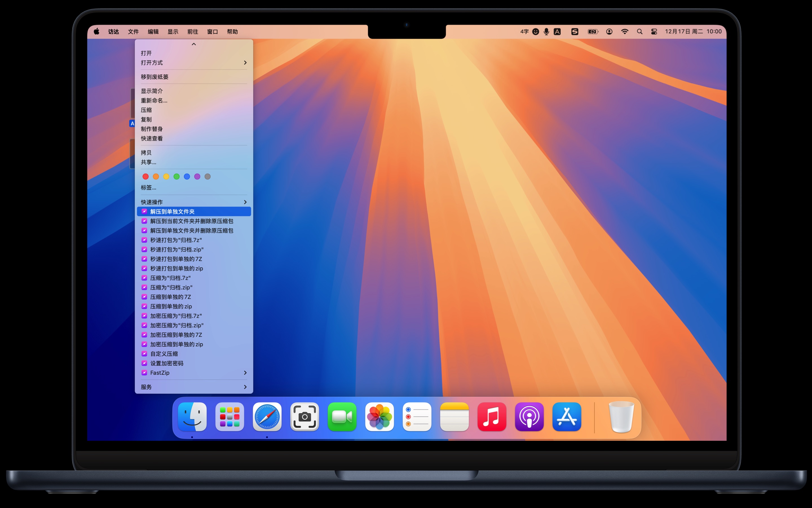Open 设置加密密码 option
The width and height of the screenshot is (812, 508).
[x=194, y=363]
